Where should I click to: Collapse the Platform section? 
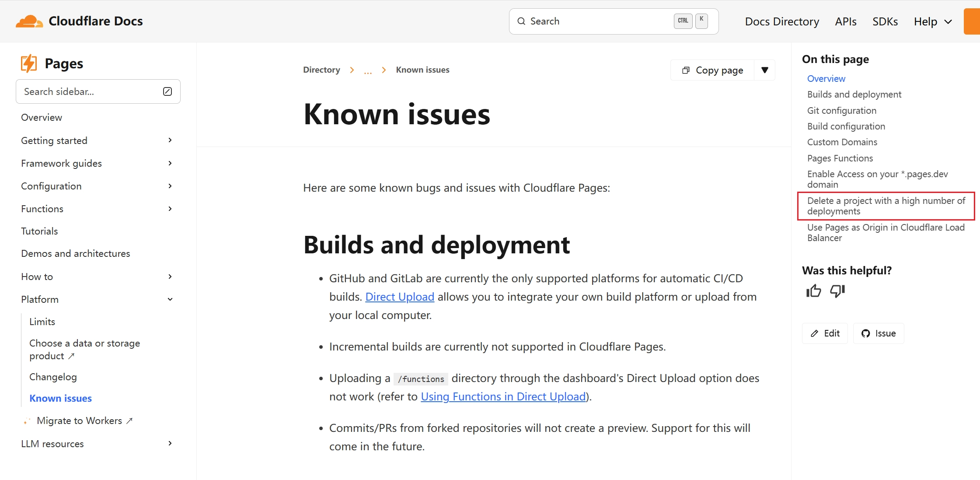pyautogui.click(x=170, y=299)
